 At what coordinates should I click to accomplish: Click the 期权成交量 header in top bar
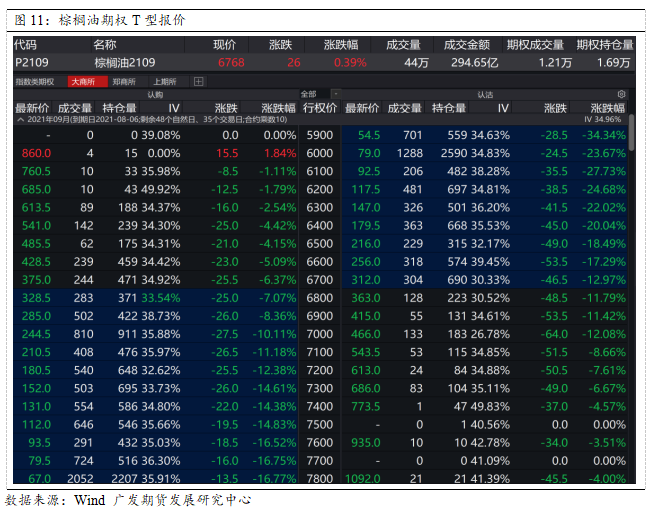(535, 44)
